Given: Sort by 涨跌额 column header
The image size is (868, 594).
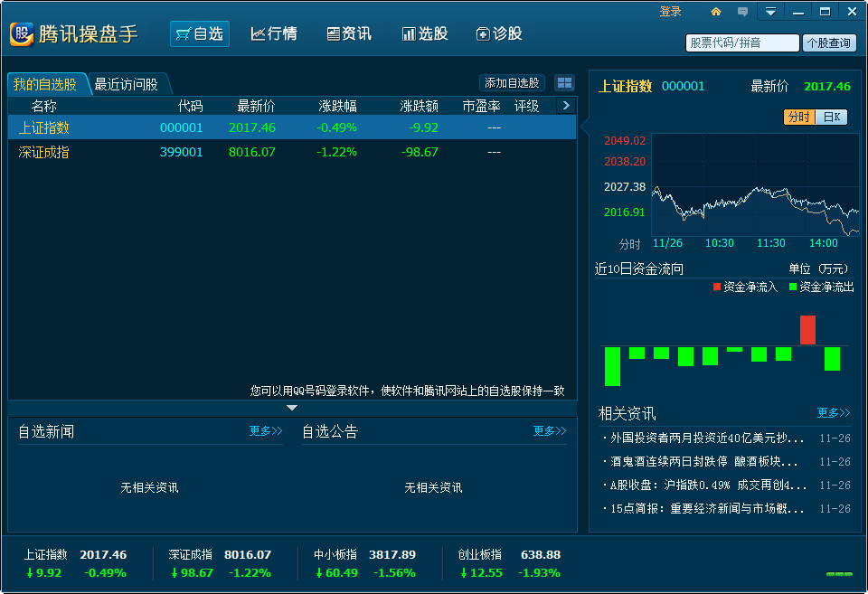Looking at the screenshot, I should pos(419,106).
